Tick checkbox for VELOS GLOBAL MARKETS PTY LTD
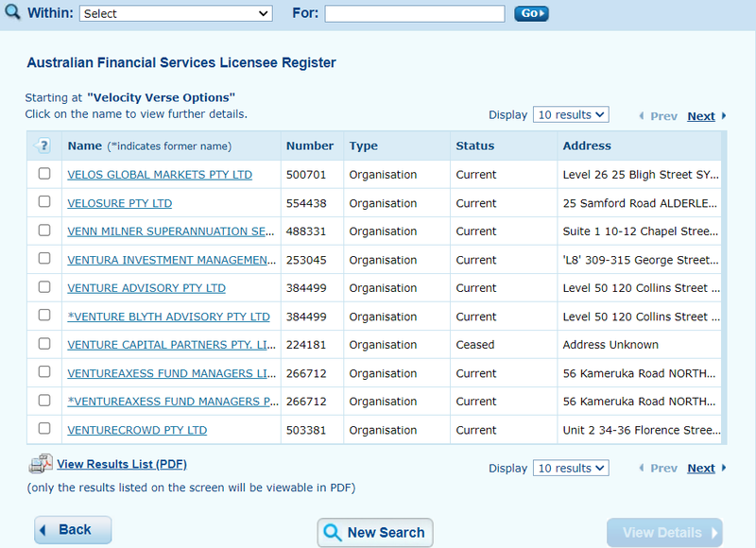The height and width of the screenshot is (548, 756). coord(44,173)
